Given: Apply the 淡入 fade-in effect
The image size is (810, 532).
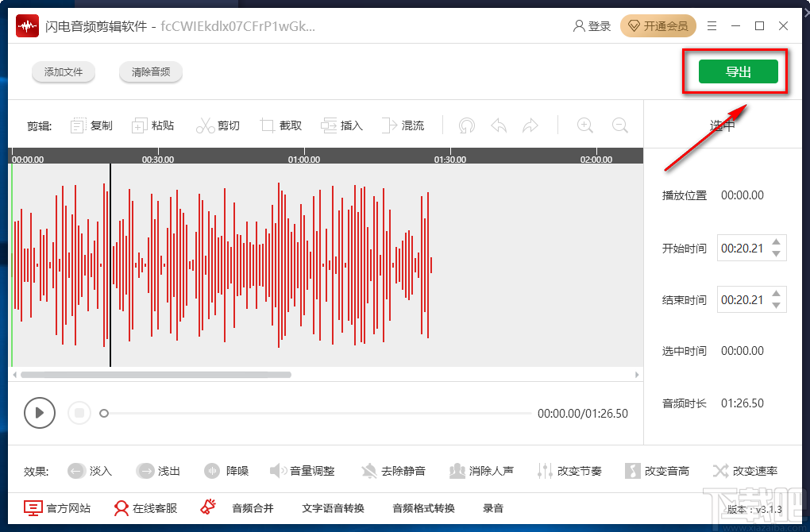Looking at the screenshot, I should pos(90,470).
